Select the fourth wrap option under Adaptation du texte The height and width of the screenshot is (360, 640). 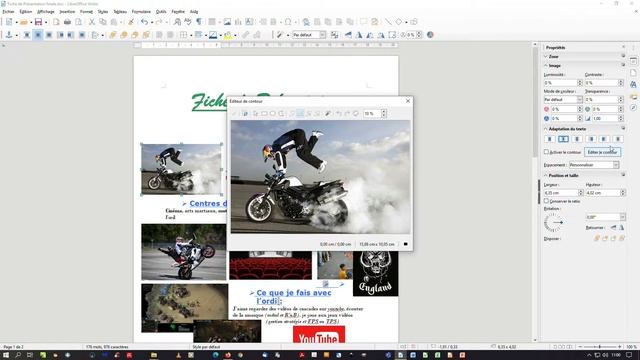point(591,139)
